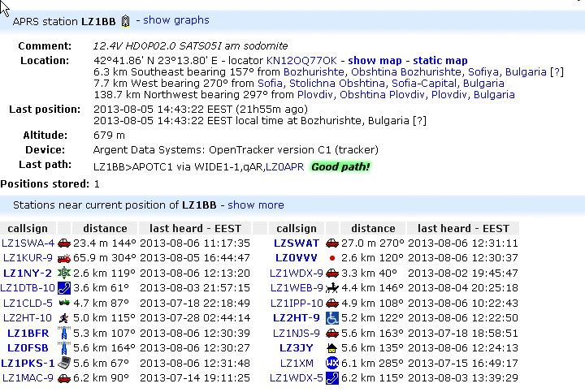Image resolution: width=585 pixels, height=392 pixels.
Task: Click the runner icon next to LZ2HT-10
Action: 64,318
